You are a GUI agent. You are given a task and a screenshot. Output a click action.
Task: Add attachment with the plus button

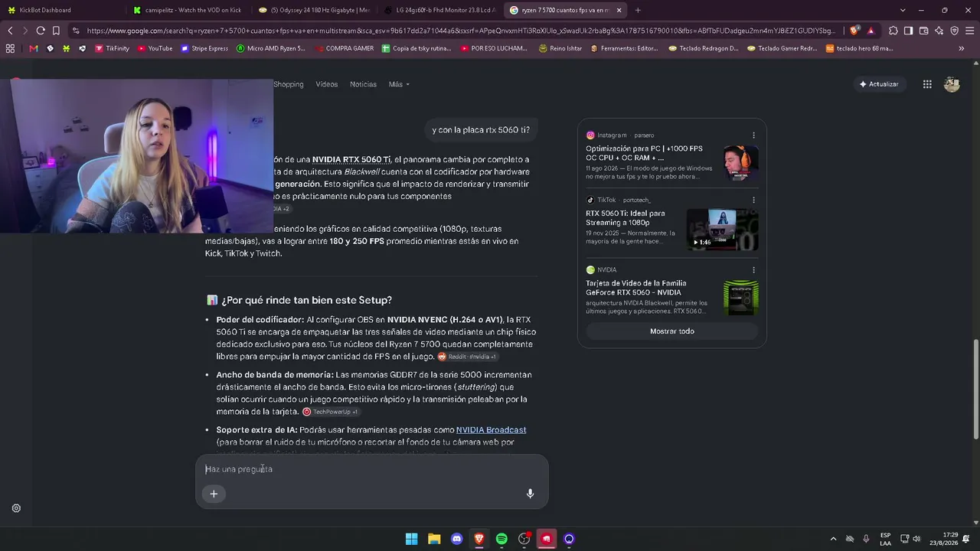coord(214,494)
